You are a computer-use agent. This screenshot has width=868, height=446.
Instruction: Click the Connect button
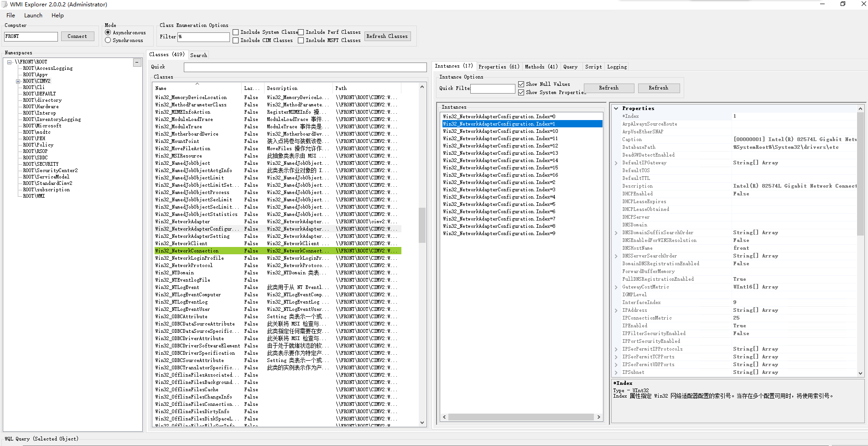[x=77, y=37]
